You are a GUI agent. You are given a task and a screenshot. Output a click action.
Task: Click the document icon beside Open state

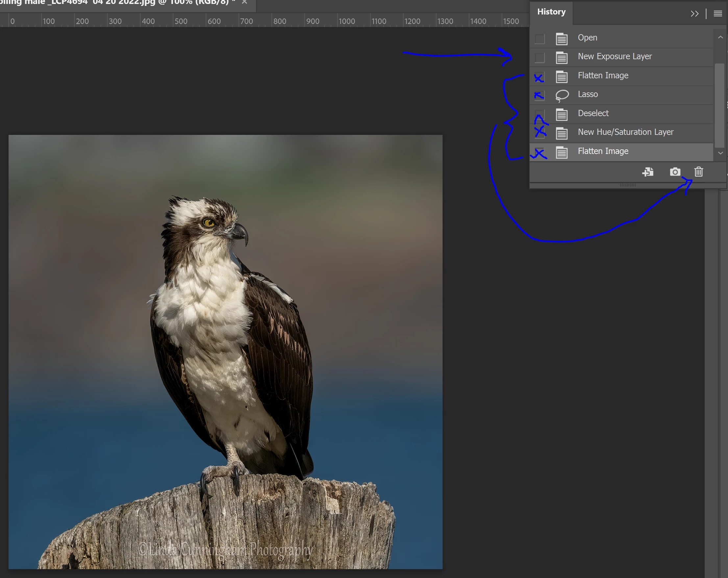click(x=562, y=38)
